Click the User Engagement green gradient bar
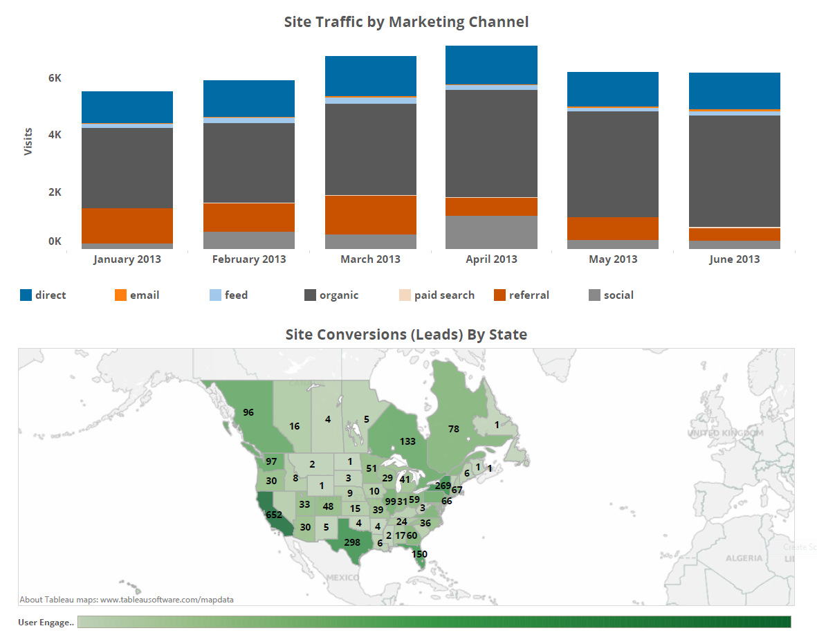Screen dimensions: 817x644 point(434,622)
